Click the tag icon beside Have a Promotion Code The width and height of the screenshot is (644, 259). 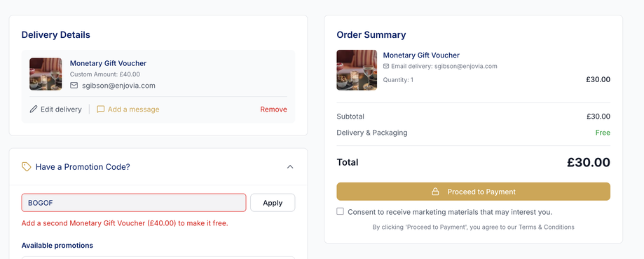(x=27, y=167)
